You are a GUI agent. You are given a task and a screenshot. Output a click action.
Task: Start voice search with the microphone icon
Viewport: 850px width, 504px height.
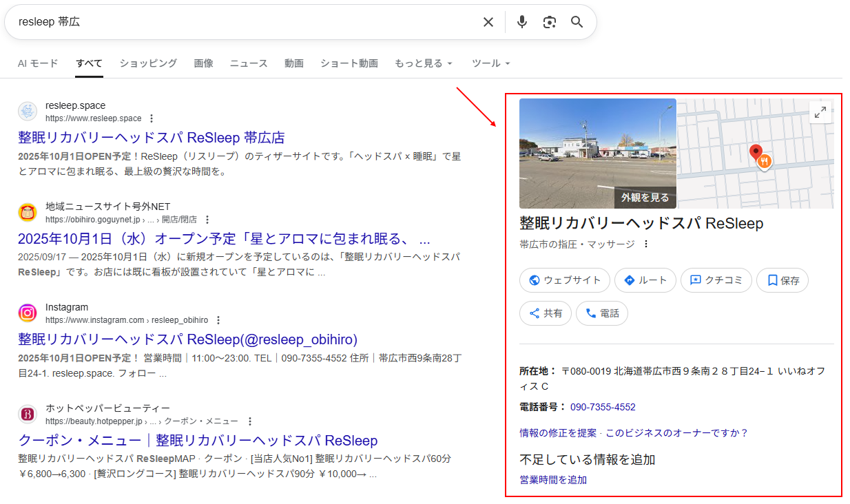522,22
